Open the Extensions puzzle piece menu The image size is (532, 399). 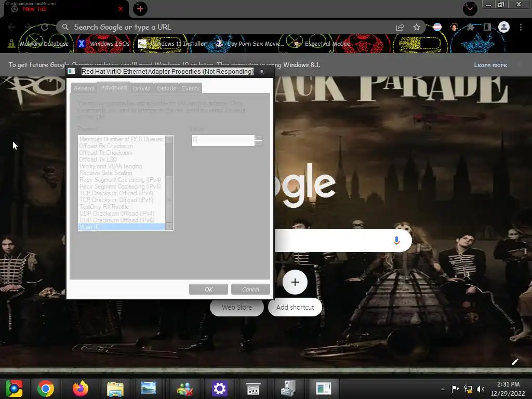pyautogui.click(x=471, y=27)
